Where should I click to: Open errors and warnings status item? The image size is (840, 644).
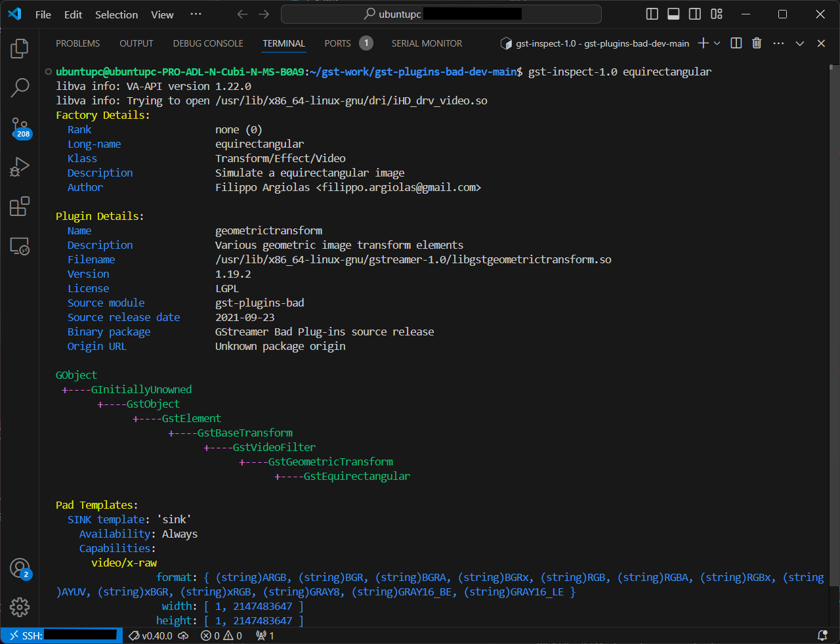(x=221, y=635)
